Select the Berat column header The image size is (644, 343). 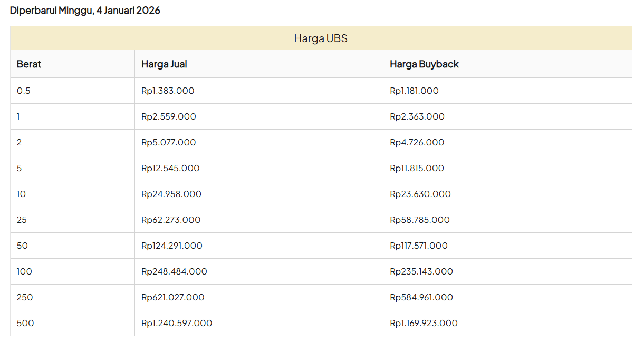click(28, 64)
